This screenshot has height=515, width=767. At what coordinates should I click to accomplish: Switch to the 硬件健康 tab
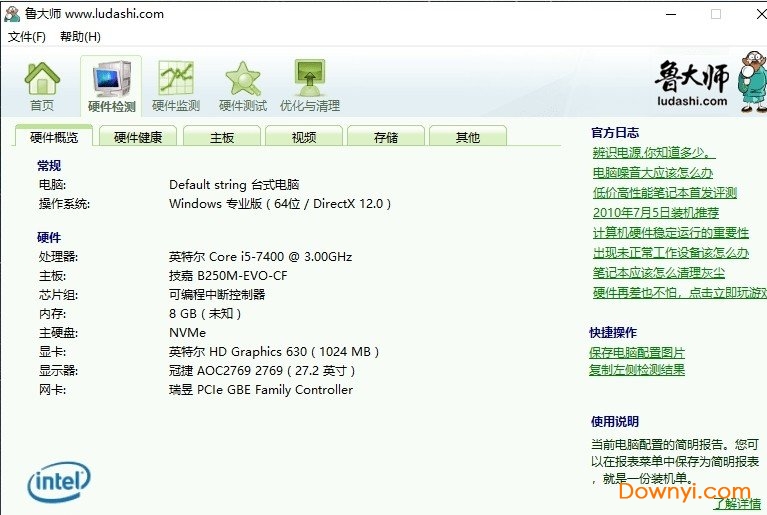tap(138, 137)
